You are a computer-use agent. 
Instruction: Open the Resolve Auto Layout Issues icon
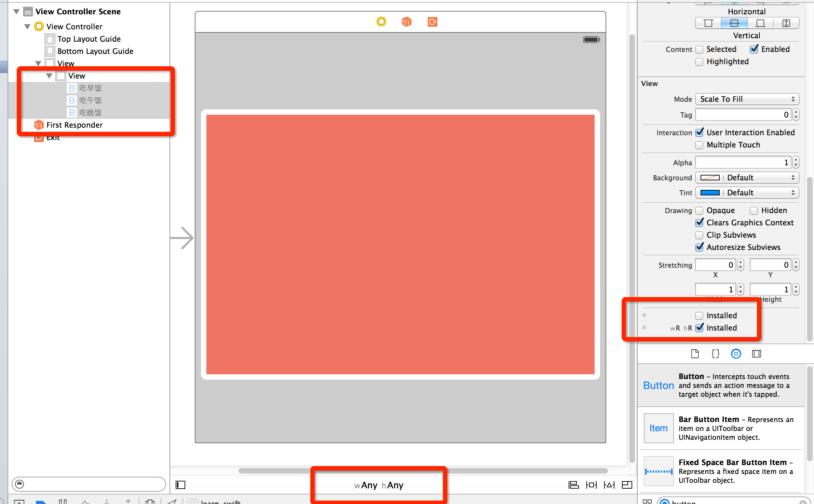pyautogui.click(x=609, y=485)
